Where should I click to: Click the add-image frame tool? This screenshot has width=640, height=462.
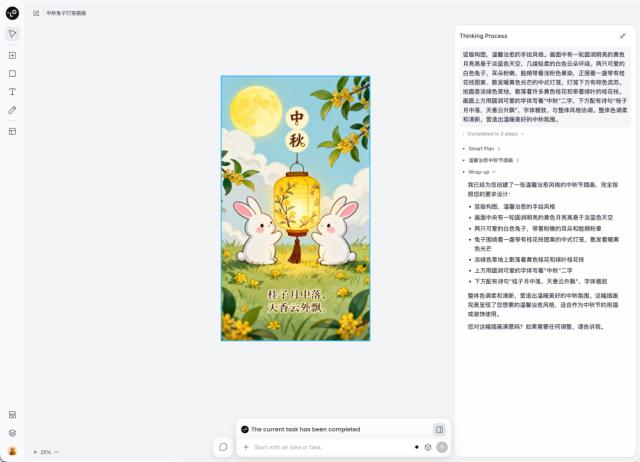tap(12, 55)
